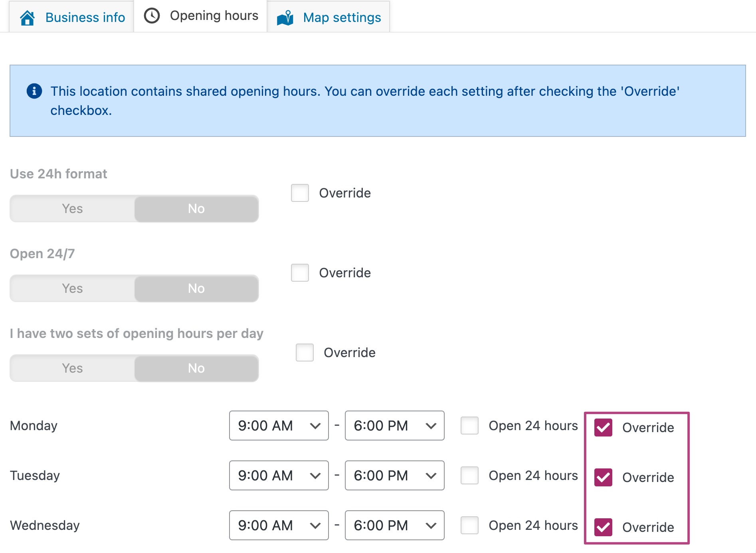Click the info icon in the blue notice

pyautogui.click(x=34, y=91)
